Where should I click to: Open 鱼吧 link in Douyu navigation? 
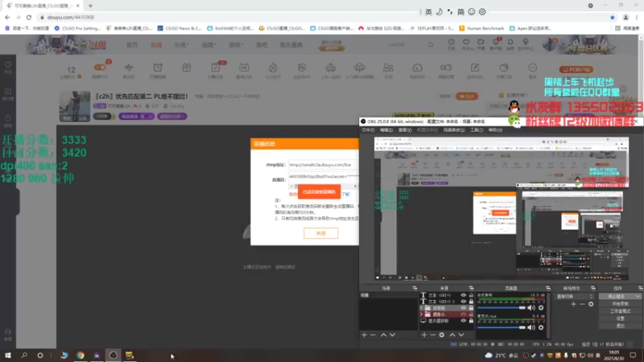coord(262,45)
